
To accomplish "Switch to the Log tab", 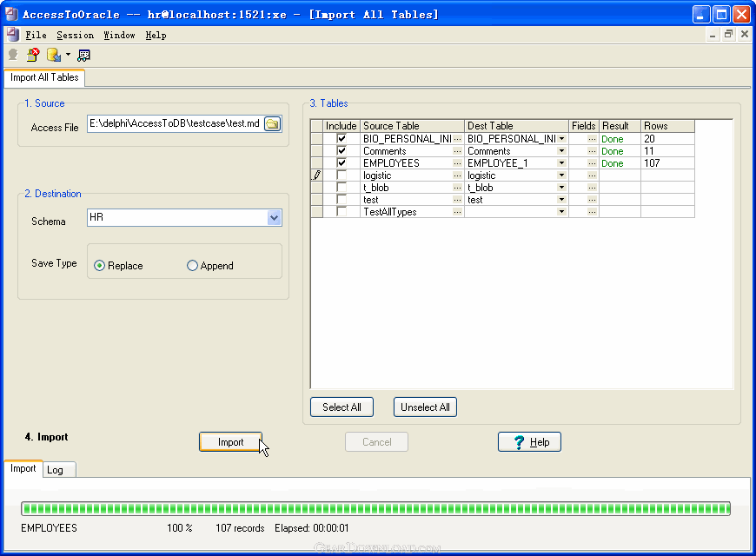I will 59,470.
